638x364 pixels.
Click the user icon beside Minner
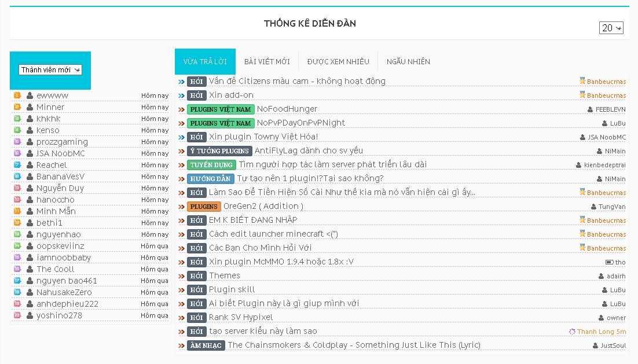pos(30,107)
